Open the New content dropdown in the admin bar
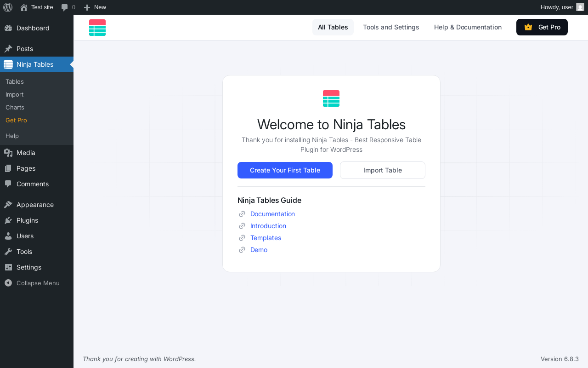 coord(95,7)
